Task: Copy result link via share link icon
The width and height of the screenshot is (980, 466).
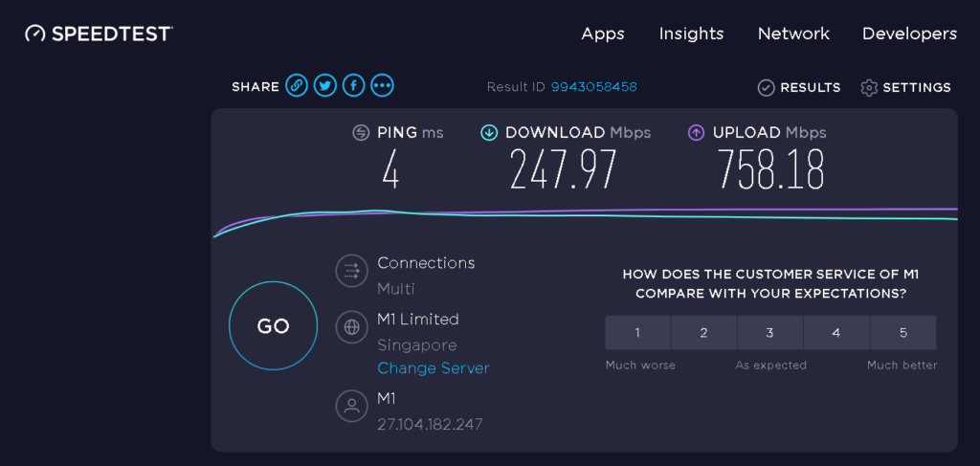Action: (297, 85)
